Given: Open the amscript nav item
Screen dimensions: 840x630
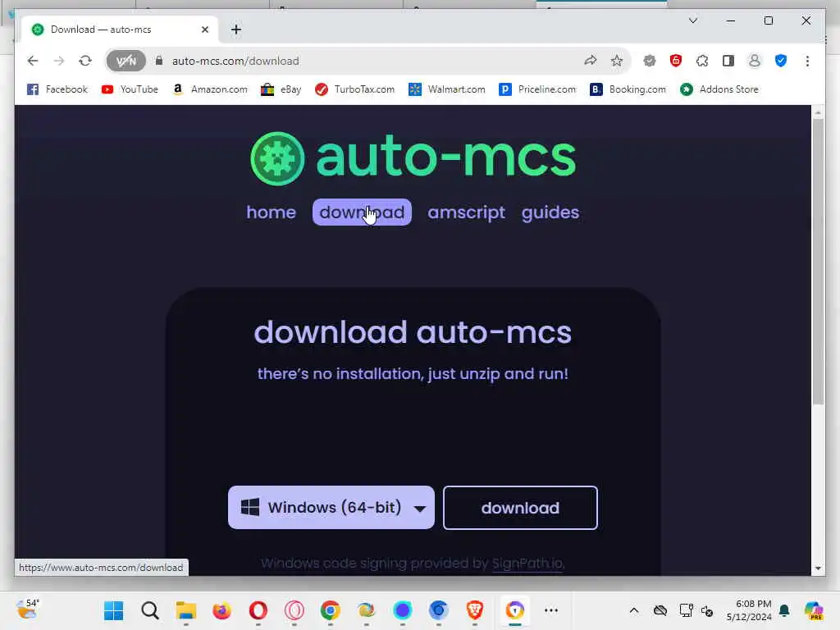Looking at the screenshot, I should (466, 212).
